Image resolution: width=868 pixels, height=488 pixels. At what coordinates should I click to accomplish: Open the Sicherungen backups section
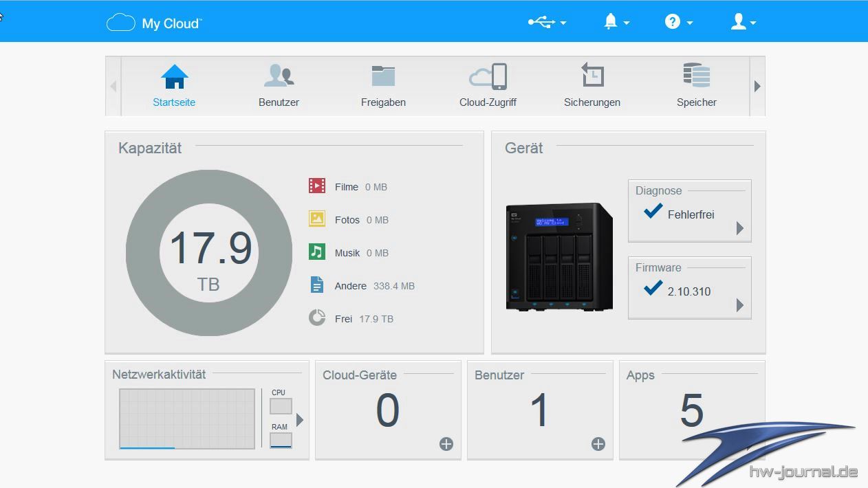tap(592, 86)
